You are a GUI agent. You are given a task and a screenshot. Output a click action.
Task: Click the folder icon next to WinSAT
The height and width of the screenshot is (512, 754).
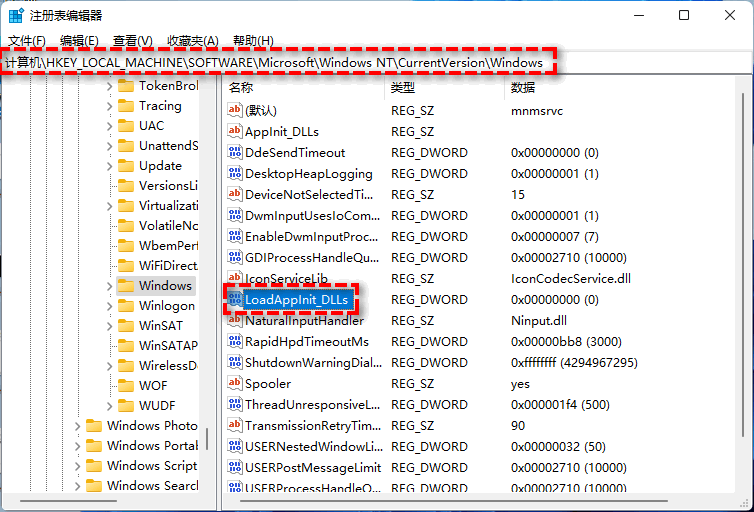pos(125,326)
